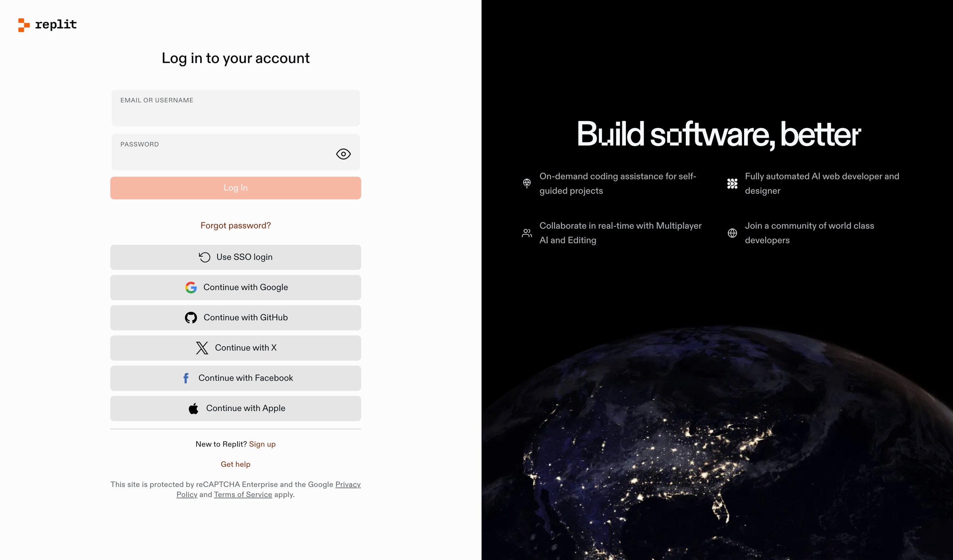The image size is (953, 560).
Task: Click the community globe icon
Action: [x=732, y=233]
